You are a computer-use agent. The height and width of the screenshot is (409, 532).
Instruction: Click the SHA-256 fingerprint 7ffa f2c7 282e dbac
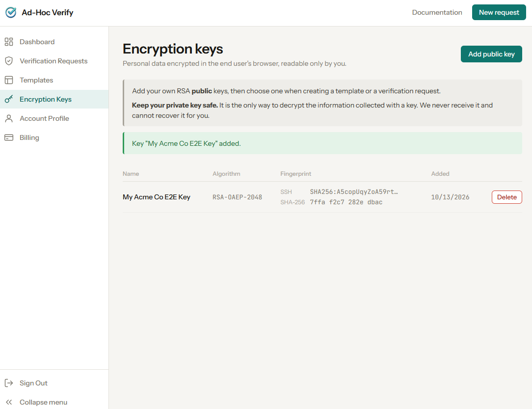point(346,202)
